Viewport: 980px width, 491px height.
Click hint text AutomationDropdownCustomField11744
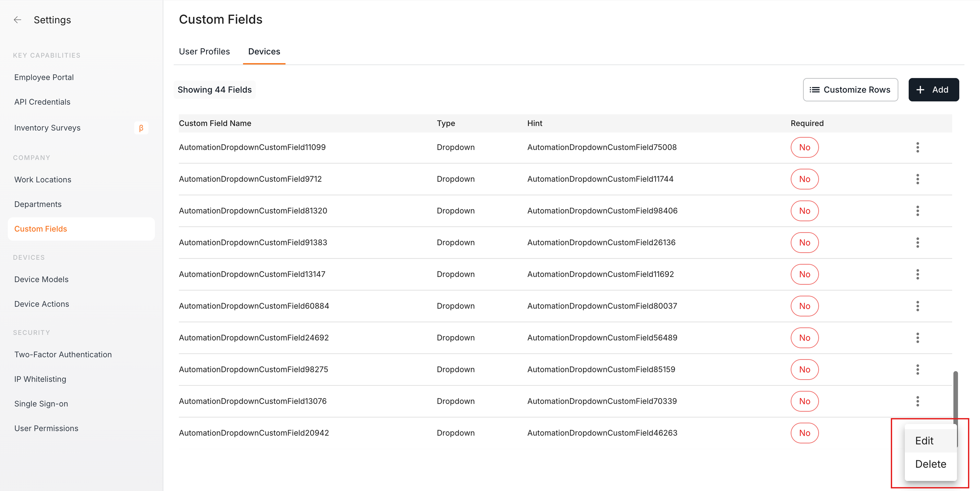tap(600, 179)
